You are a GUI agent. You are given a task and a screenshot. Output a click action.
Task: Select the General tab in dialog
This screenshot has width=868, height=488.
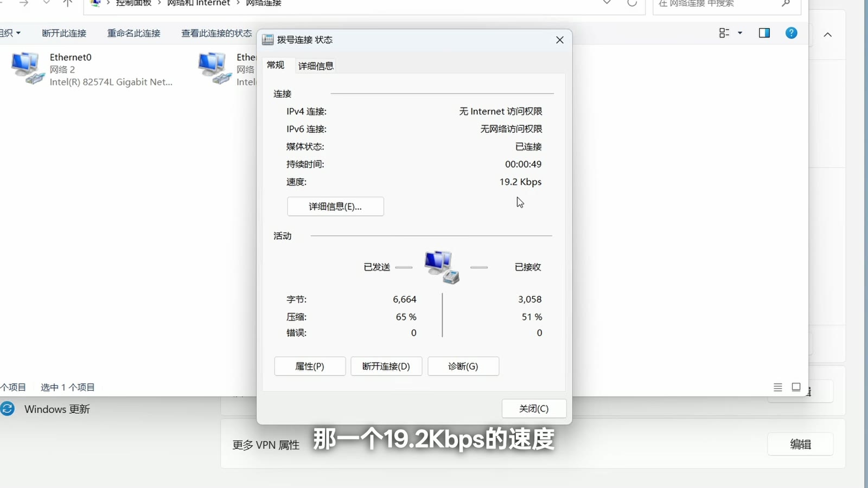coord(276,65)
